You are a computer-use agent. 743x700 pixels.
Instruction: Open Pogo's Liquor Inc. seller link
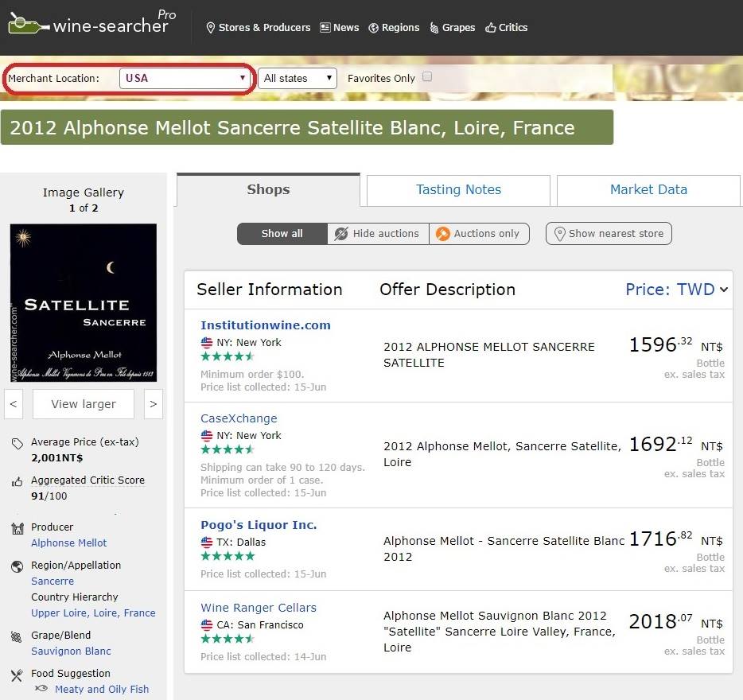259,525
